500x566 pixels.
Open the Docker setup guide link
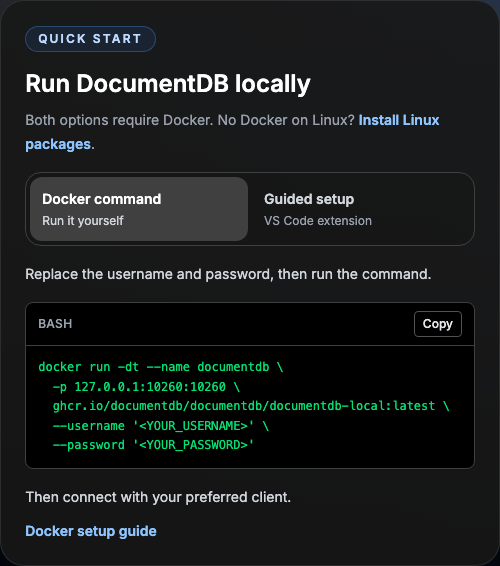(91, 531)
